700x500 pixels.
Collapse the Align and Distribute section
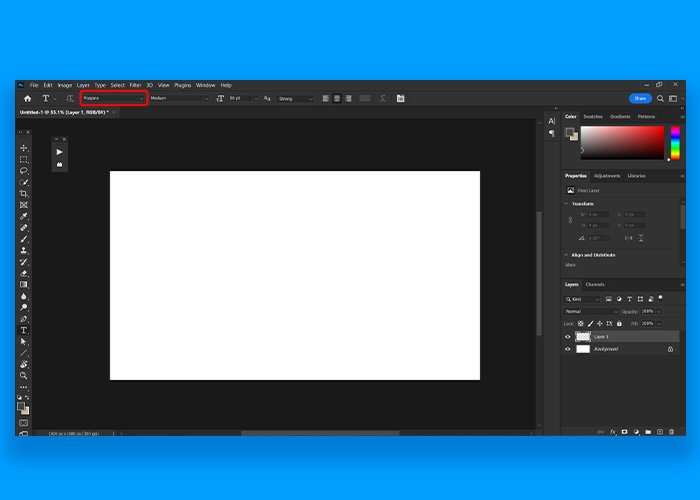pyautogui.click(x=567, y=255)
